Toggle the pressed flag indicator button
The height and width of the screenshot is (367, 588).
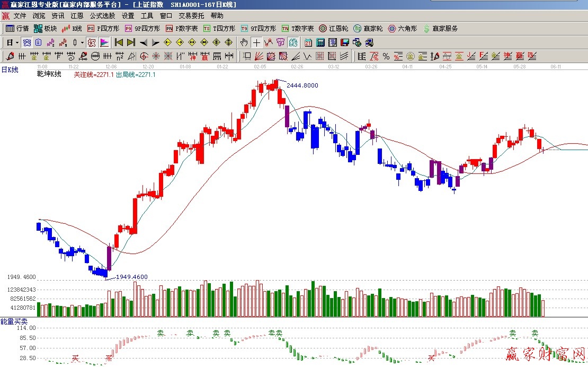point(104,42)
